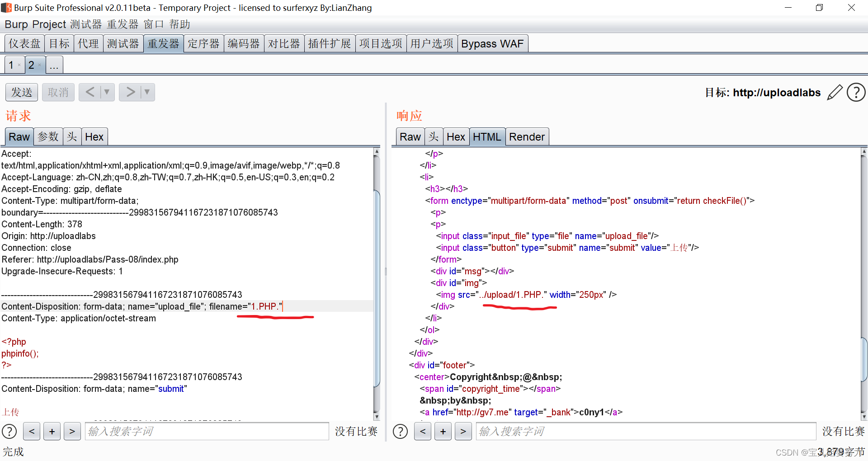
Task: Open the 测试器 menu
Action: (86, 24)
